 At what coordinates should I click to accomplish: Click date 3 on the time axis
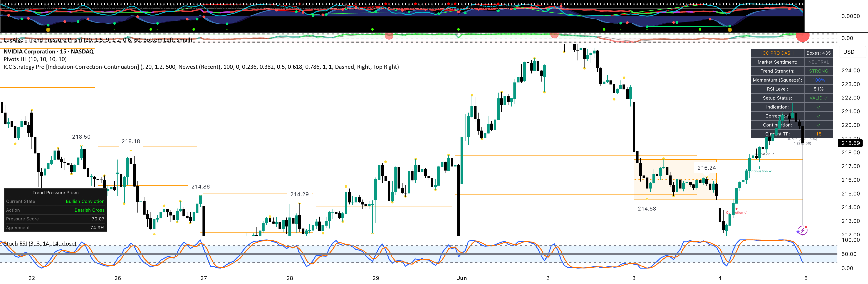tap(634, 278)
